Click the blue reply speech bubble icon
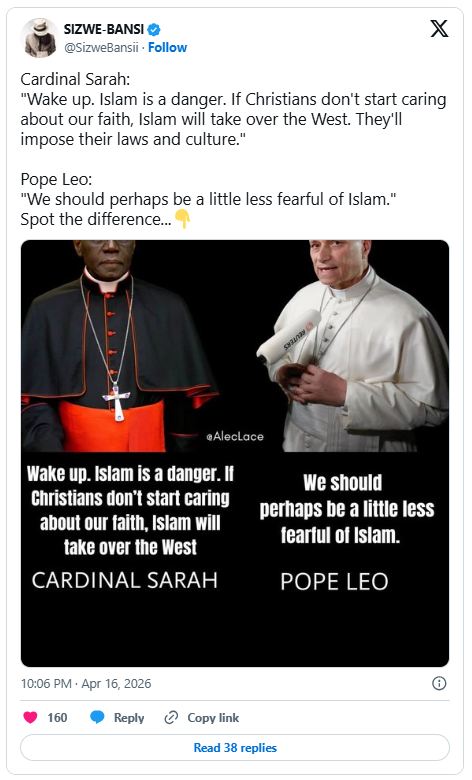This screenshot has width=472, height=780. click(x=97, y=717)
